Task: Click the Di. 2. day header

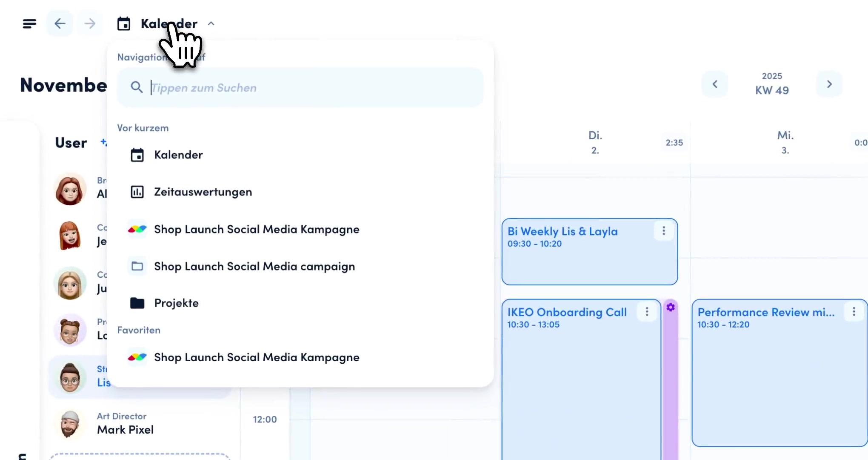Action: click(x=595, y=142)
